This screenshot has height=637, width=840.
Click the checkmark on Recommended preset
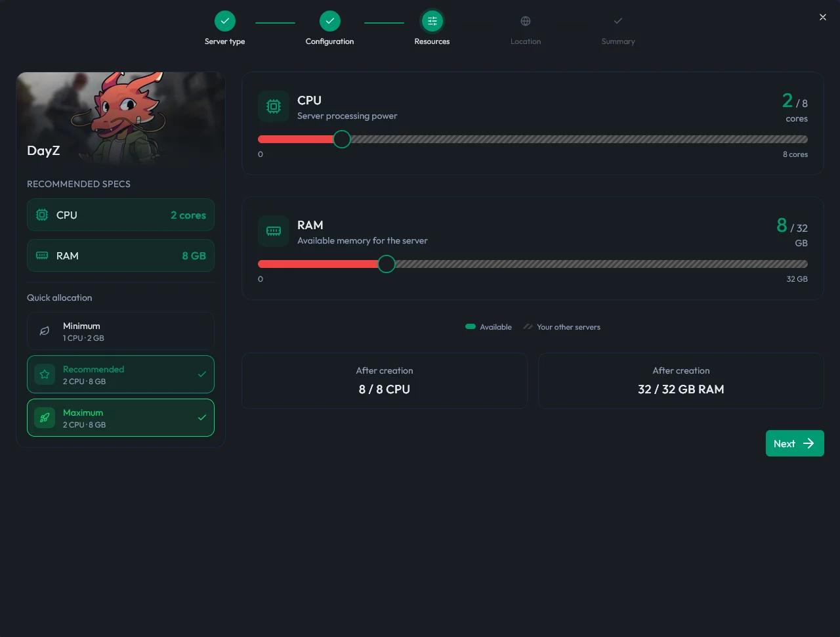coord(202,374)
